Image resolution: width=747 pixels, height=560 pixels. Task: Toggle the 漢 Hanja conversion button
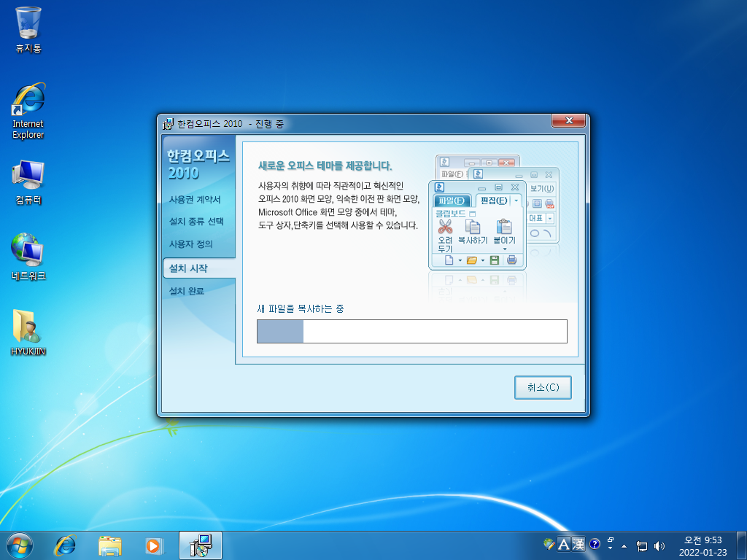click(x=578, y=544)
